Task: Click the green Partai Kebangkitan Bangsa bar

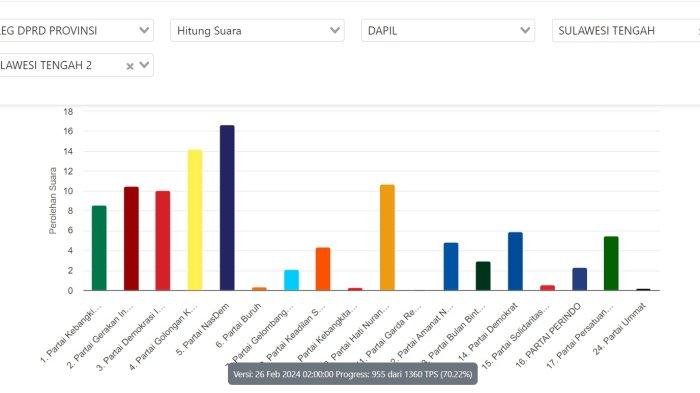Action: 99,248
